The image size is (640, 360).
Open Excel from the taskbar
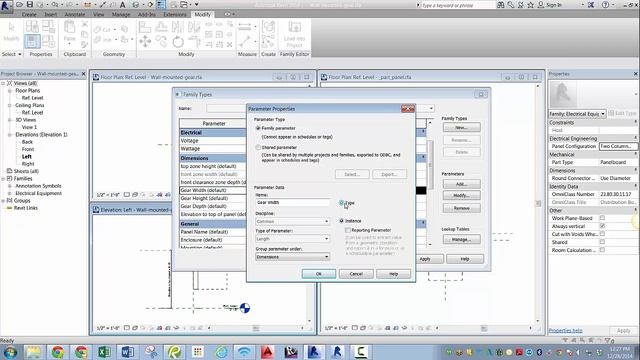[x=104, y=351]
